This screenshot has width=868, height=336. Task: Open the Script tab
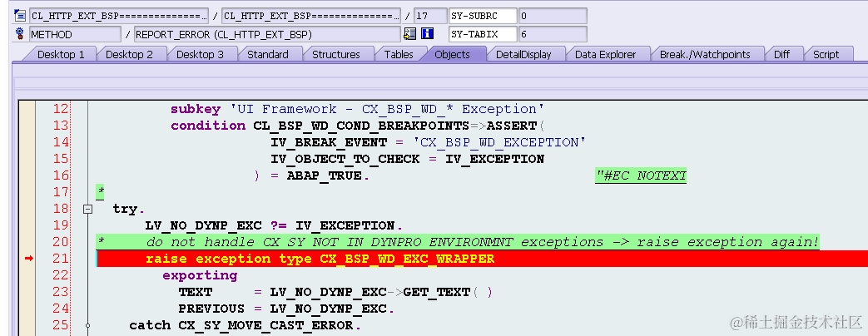826,54
